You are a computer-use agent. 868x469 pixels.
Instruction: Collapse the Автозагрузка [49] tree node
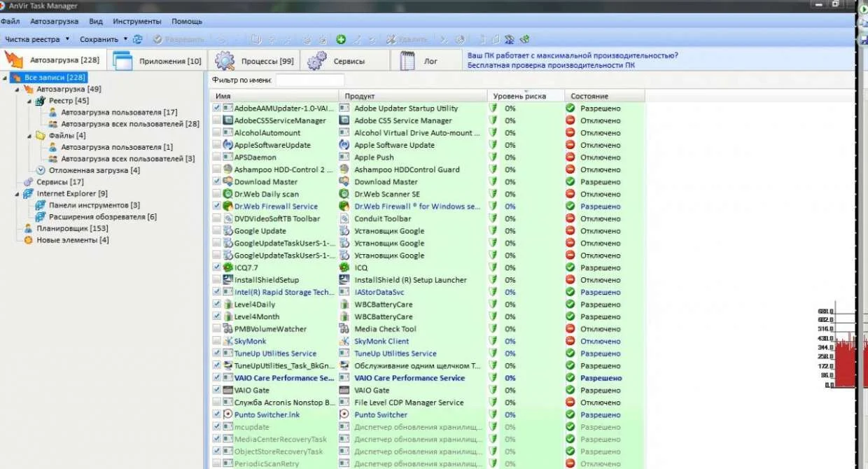pyautogui.click(x=17, y=90)
